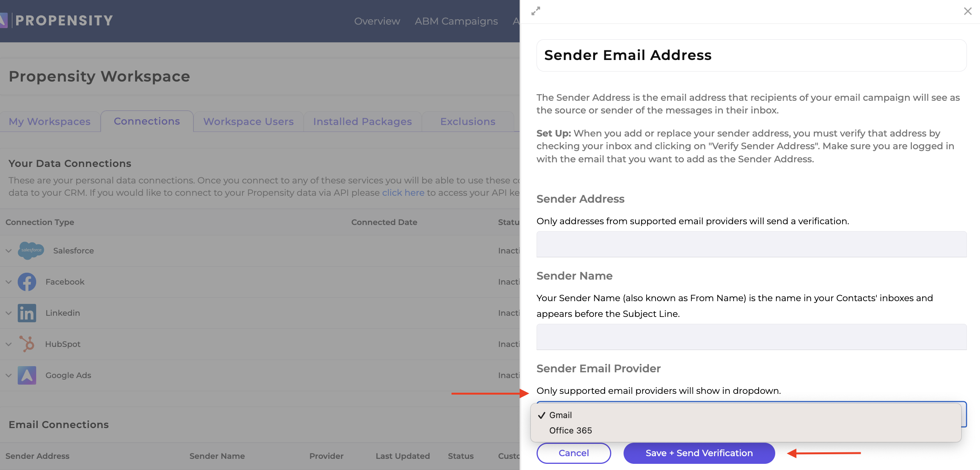The image size is (980, 470).
Task: Expand the Facebook connection row
Action: [x=8, y=282]
